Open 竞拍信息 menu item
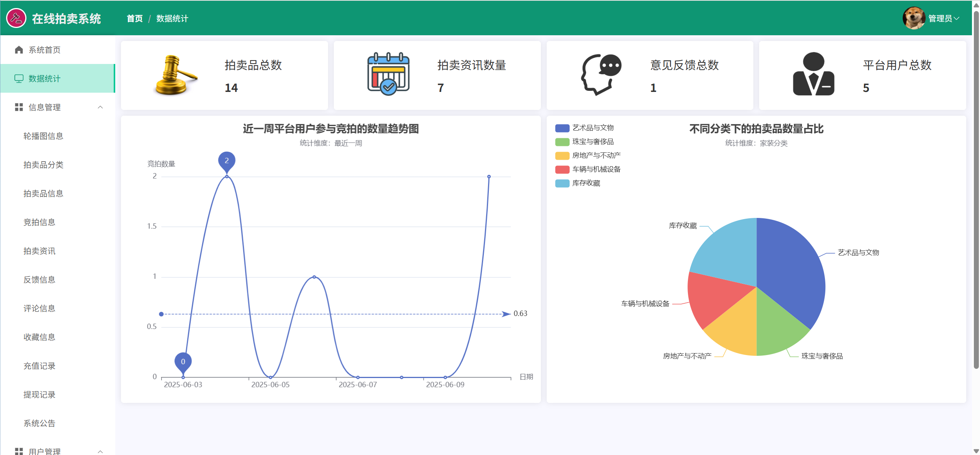The image size is (980, 455). pyautogui.click(x=39, y=222)
